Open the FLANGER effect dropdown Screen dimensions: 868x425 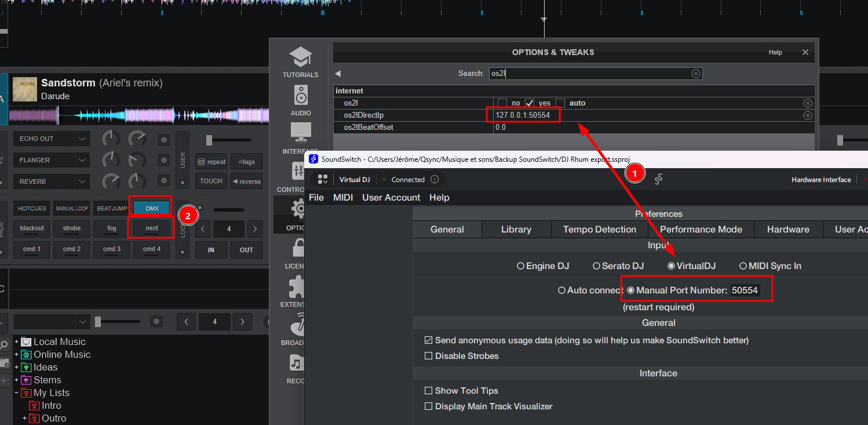[x=83, y=160]
